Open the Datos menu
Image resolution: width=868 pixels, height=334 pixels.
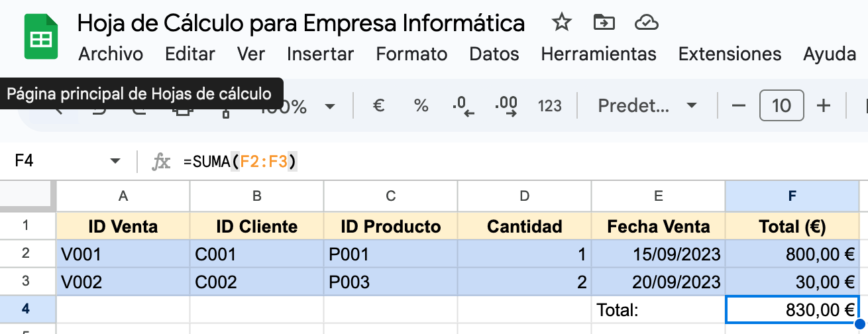tap(494, 54)
